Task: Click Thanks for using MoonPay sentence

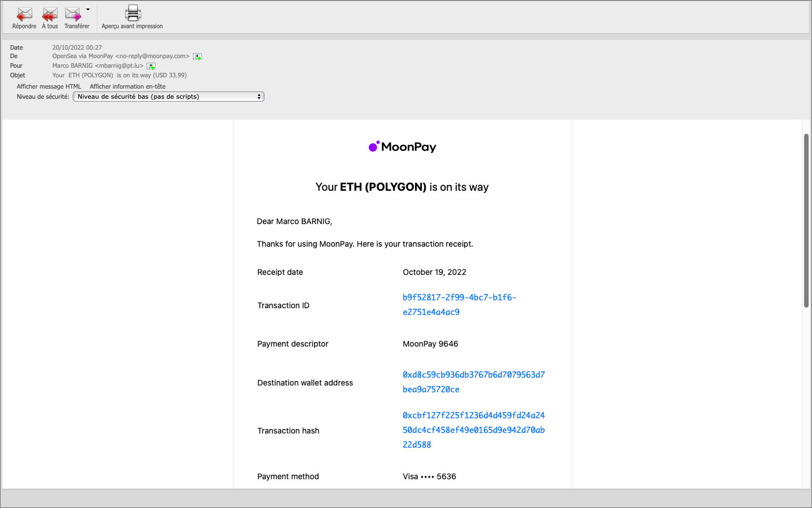Action: click(x=365, y=244)
